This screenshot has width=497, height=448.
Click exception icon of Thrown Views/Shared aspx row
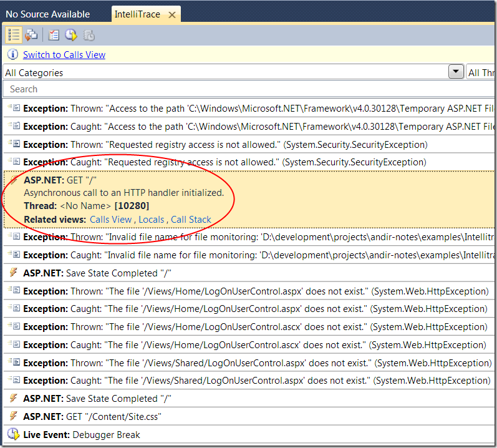pos(14,362)
